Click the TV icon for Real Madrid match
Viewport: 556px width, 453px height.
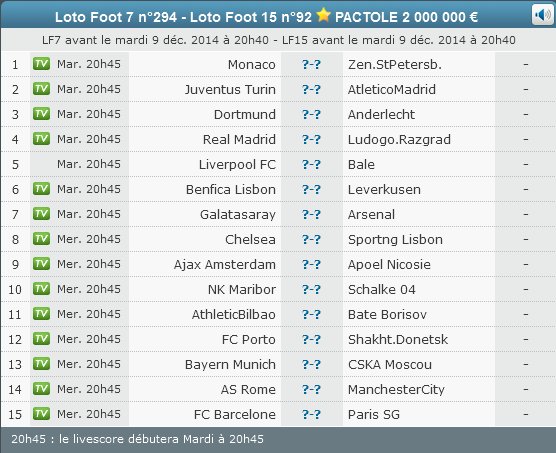(41, 139)
